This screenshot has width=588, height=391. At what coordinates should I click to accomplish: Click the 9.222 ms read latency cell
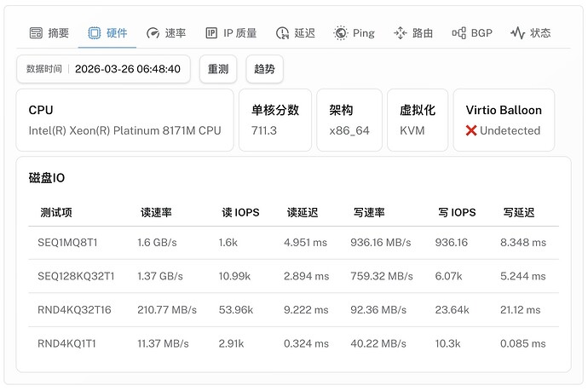306,310
